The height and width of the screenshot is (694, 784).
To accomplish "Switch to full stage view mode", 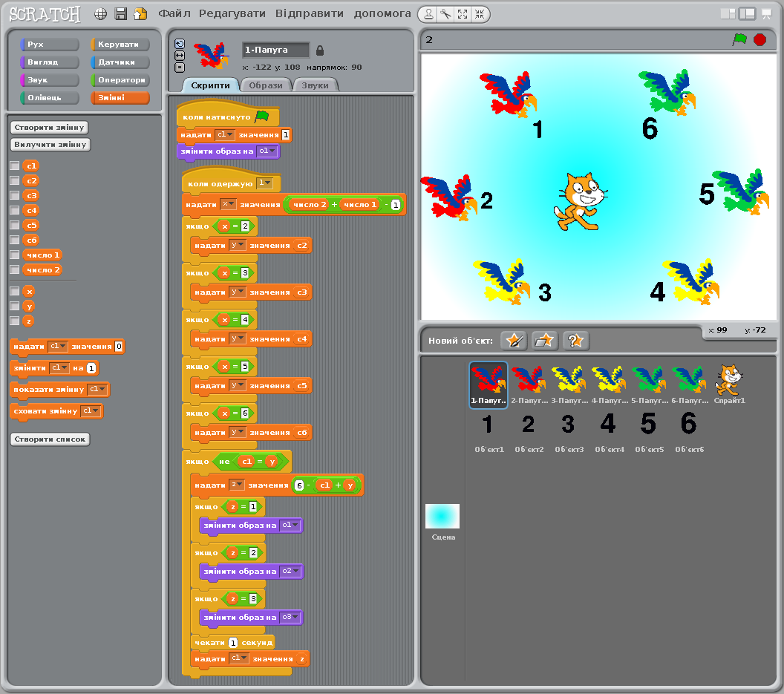I will [x=747, y=14].
